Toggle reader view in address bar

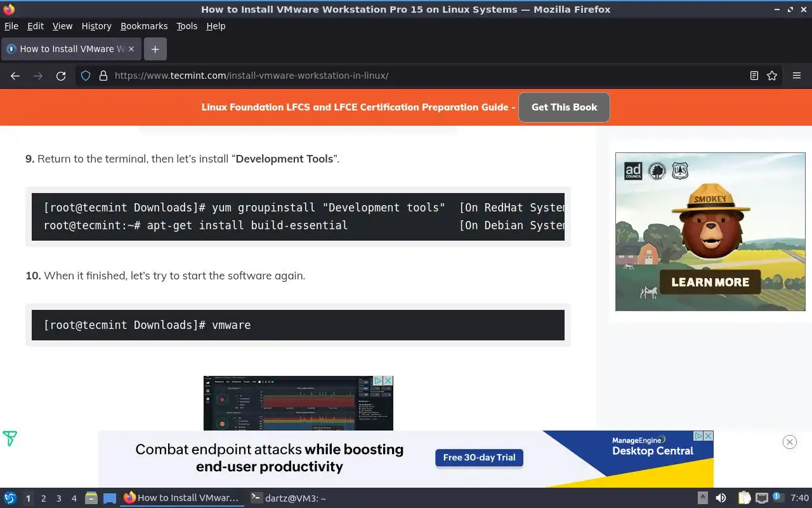click(754, 76)
